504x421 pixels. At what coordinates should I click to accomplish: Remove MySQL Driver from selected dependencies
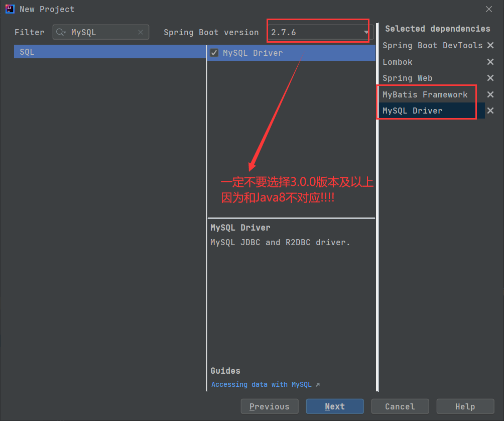click(x=490, y=111)
